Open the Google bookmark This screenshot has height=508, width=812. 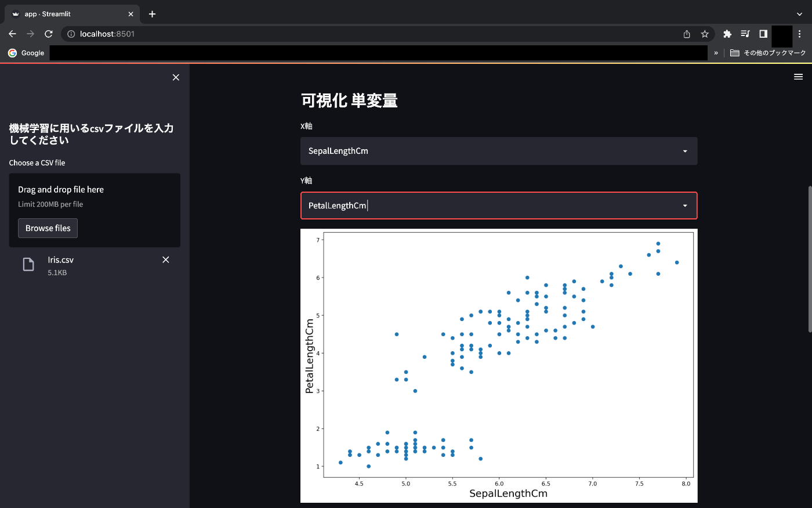point(26,53)
